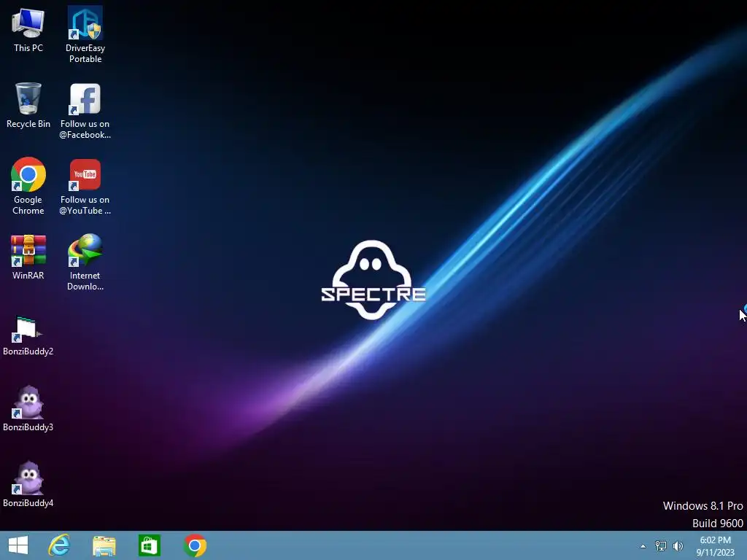The height and width of the screenshot is (560, 747).
Task: Launch DriverEasy Portable shortcut
Action: [x=85, y=34]
